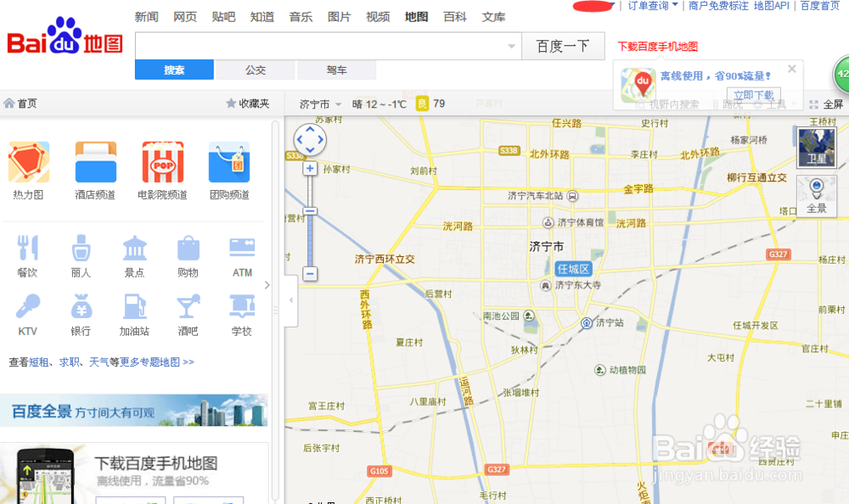
Task: Open the 收藏夹 favorites star
Action: (x=231, y=103)
